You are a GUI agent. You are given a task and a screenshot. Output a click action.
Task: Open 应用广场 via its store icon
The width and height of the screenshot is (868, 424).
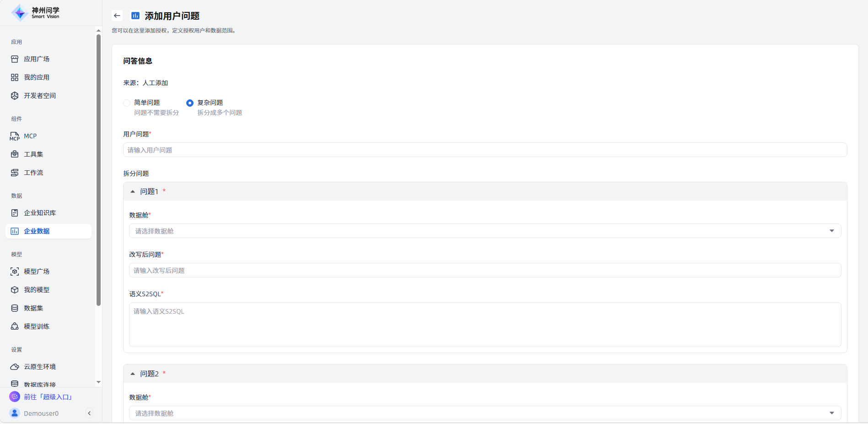(15, 59)
